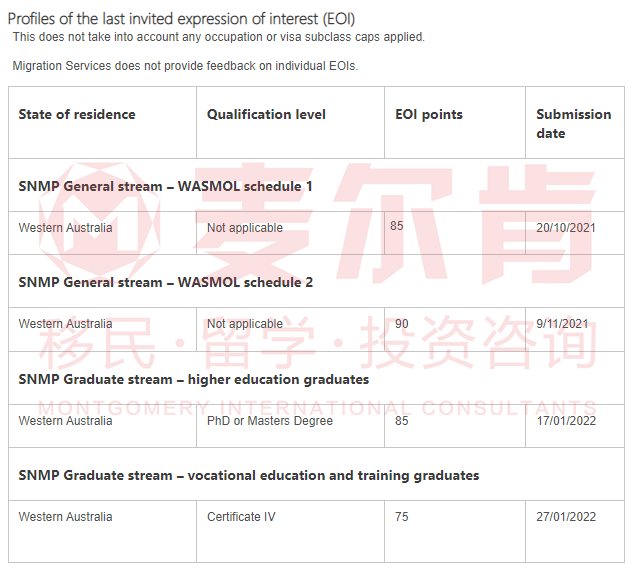This screenshot has height=573, width=632.
Task: Click the 'Submission date' column header
Action: [574, 124]
